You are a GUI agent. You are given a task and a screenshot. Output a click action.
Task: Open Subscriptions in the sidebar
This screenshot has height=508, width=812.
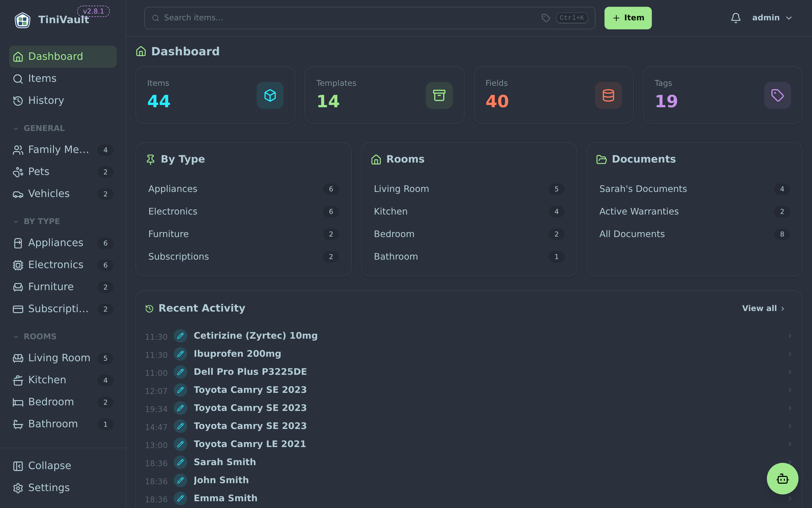click(x=63, y=309)
